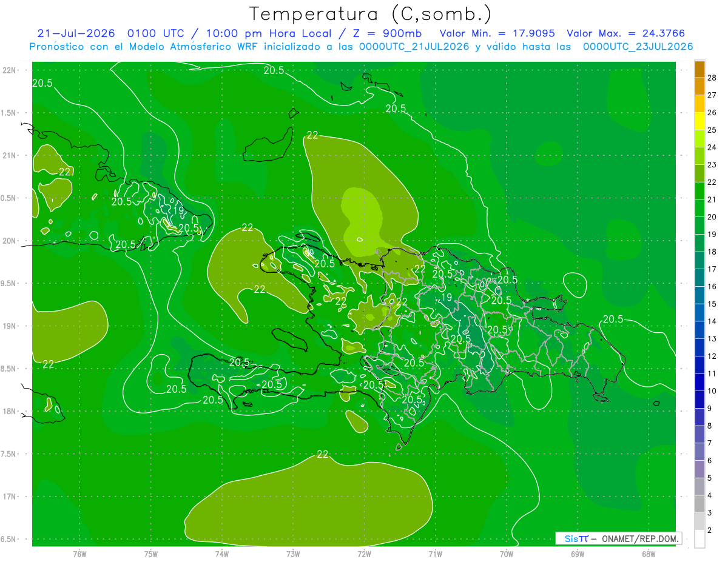Click the '20N' latitude axis label
The image size is (728, 562).
(x=10, y=241)
